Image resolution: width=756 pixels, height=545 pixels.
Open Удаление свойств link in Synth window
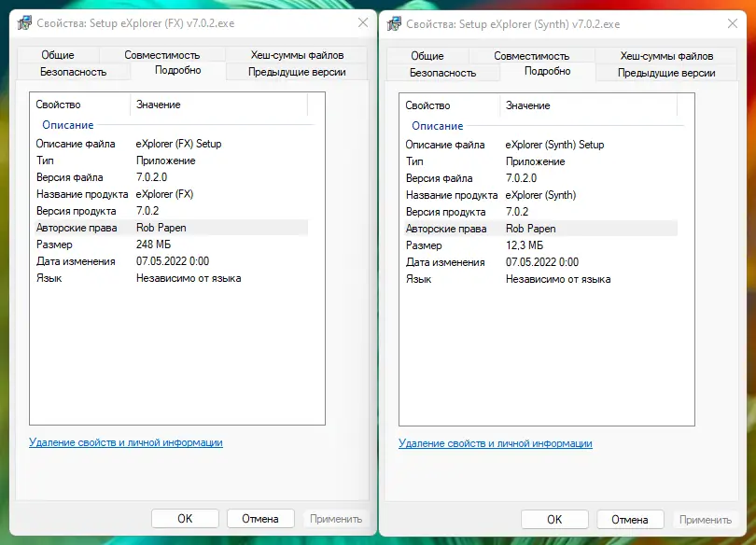click(x=496, y=443)
